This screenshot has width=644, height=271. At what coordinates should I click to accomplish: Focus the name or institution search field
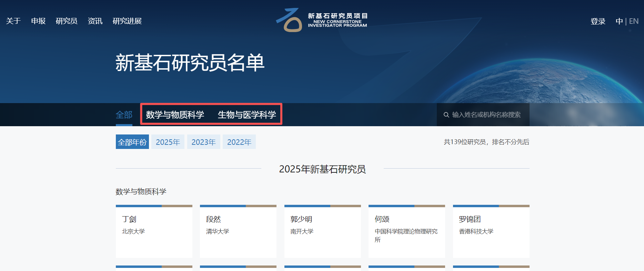coord(486,115)
